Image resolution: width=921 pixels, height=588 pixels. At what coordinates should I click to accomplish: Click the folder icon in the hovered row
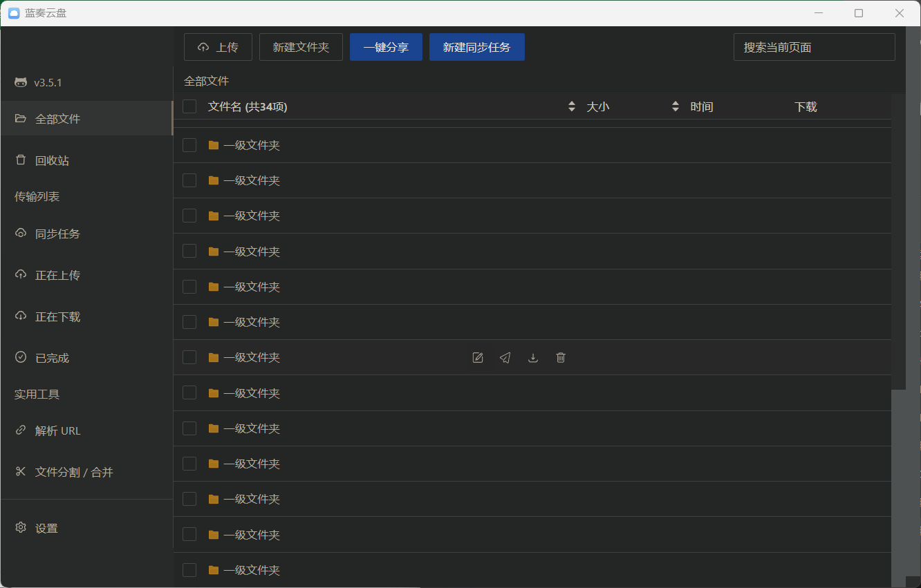214,357
